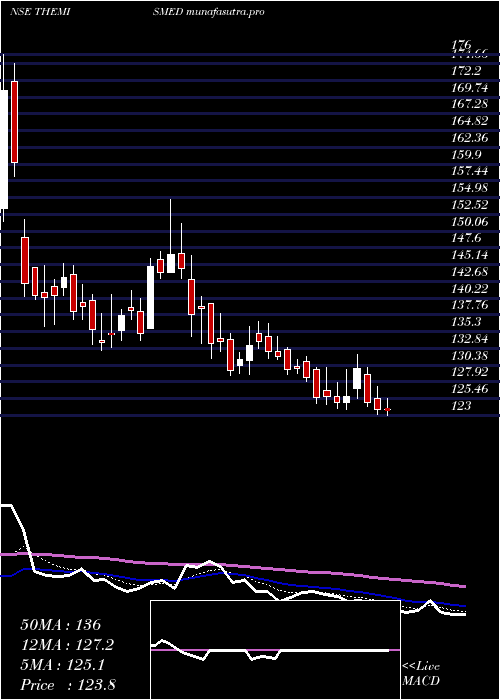Click the 154.98 price axis label
Screen dimensions: 500x700
point(470,188)
